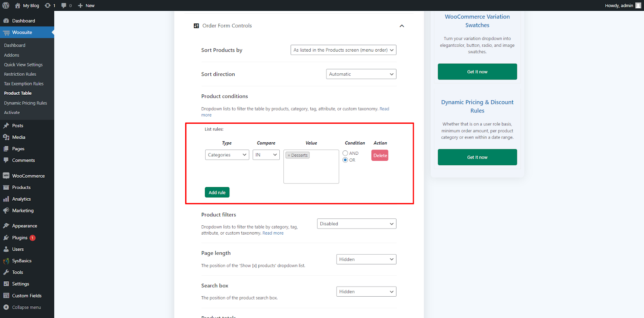Open the Sort direction dropdown

[x=361, y=74]
